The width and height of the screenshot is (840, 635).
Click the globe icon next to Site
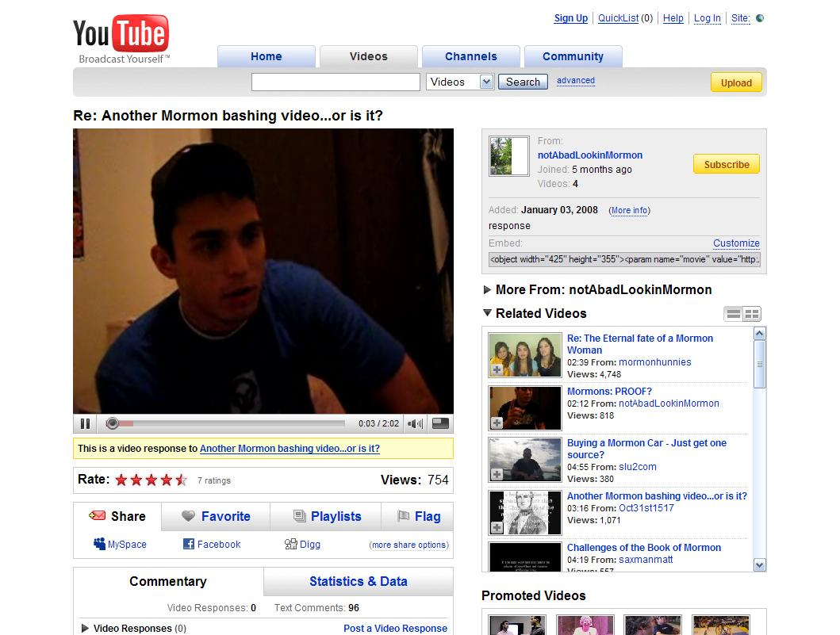759,18
